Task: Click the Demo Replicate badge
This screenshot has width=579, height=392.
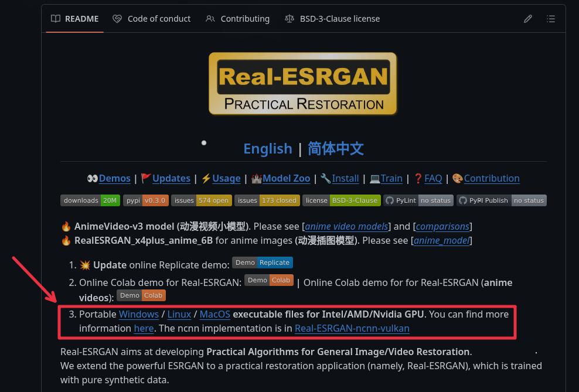Action: [x=263, y=263]
